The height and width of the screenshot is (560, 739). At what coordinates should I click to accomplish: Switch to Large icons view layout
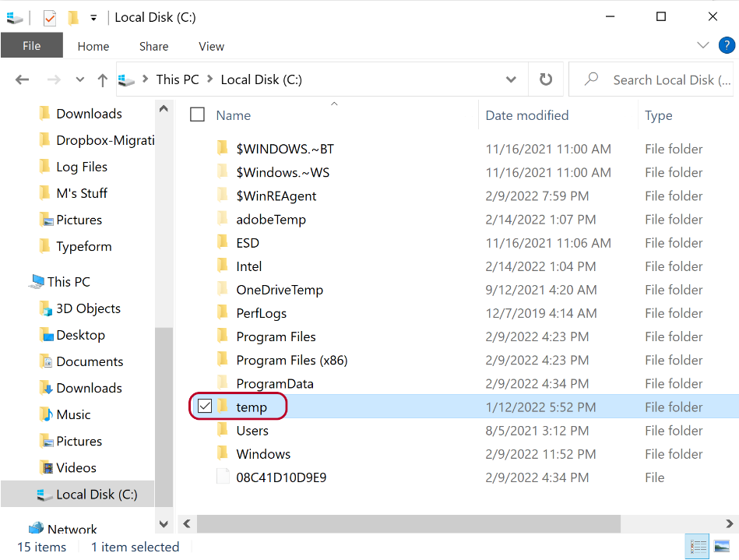click(722, 547)
